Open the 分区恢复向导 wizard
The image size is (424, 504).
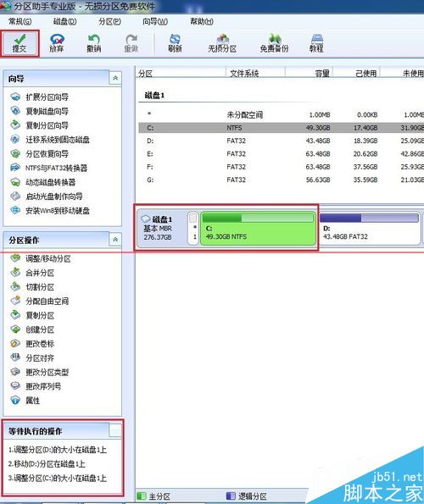39,153
